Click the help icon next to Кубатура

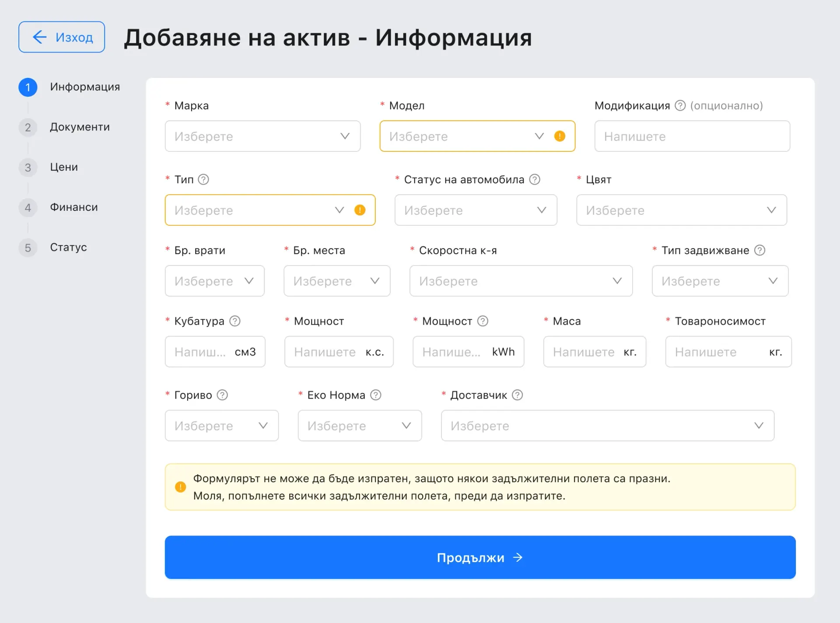pos(235,321)
